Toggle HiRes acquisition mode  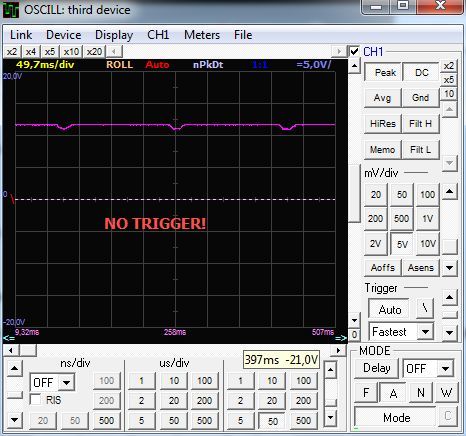tap(382, 124)
